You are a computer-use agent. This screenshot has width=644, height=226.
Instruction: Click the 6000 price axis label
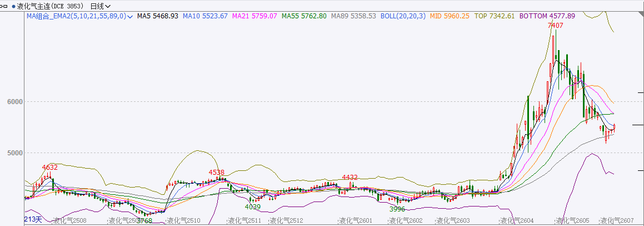pos(14,102)
